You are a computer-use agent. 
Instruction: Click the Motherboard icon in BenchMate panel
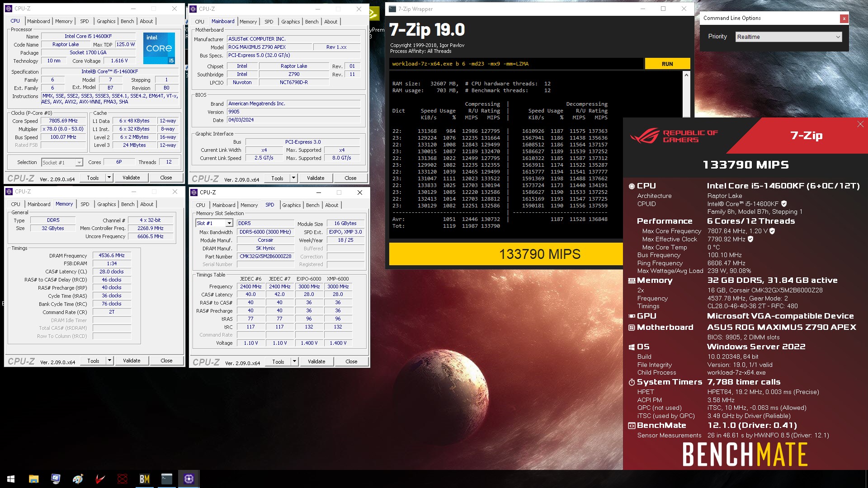coord(632,327)
